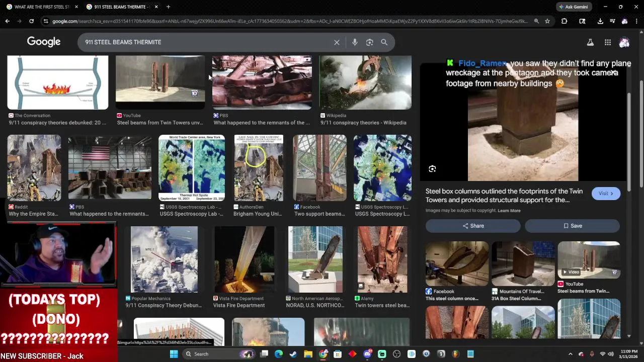View site information icon in address bar
This screenshot has height=362, width=644.
(x=46, y=21)
